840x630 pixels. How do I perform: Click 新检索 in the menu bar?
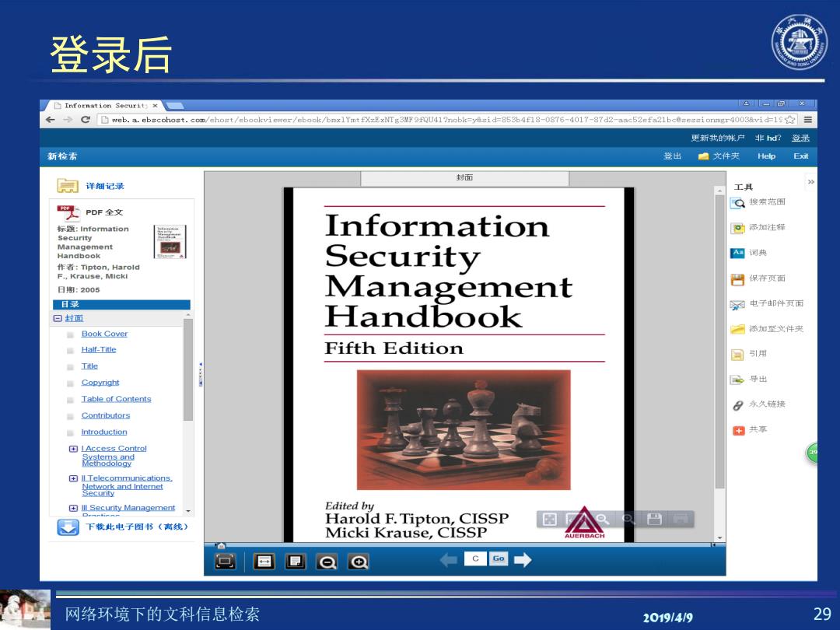coord(62,156)
